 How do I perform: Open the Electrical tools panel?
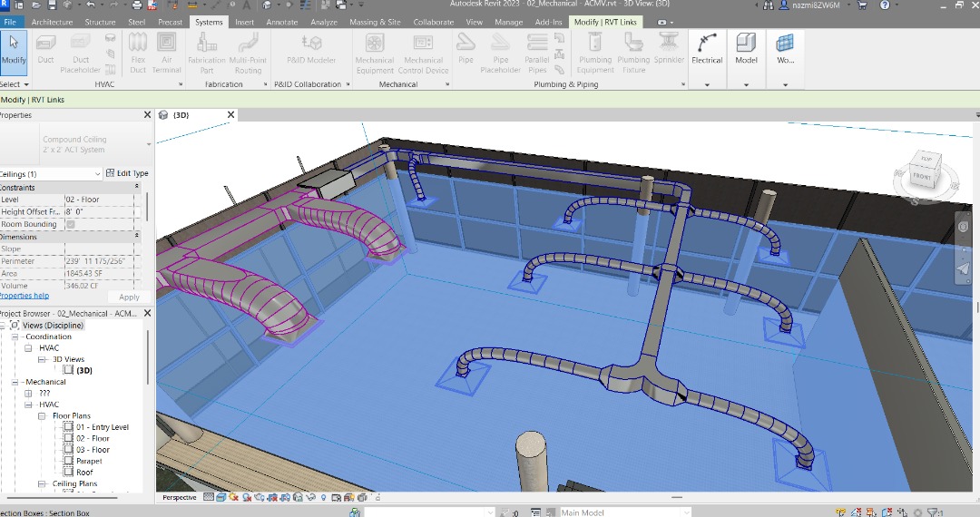(x=707, y=59)
